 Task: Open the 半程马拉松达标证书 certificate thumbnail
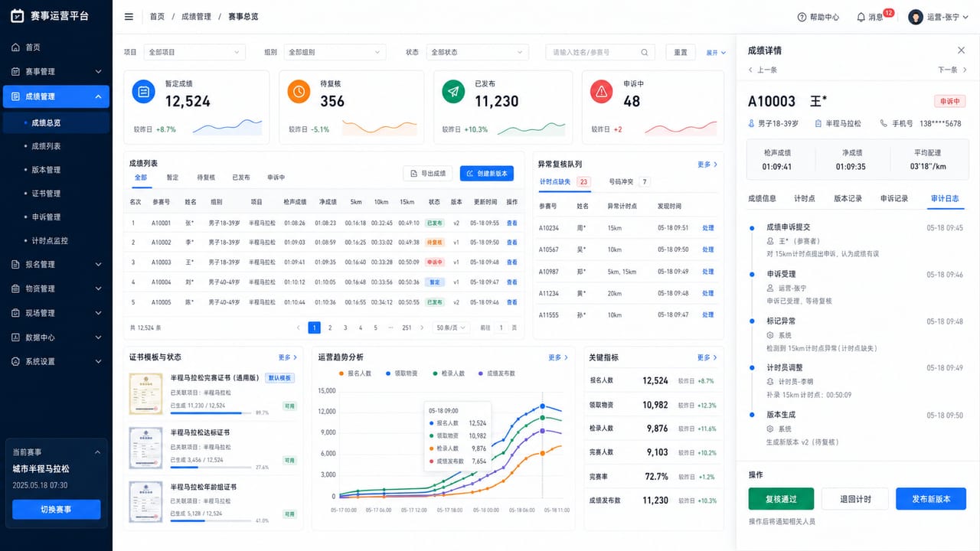tap(145, 447)
